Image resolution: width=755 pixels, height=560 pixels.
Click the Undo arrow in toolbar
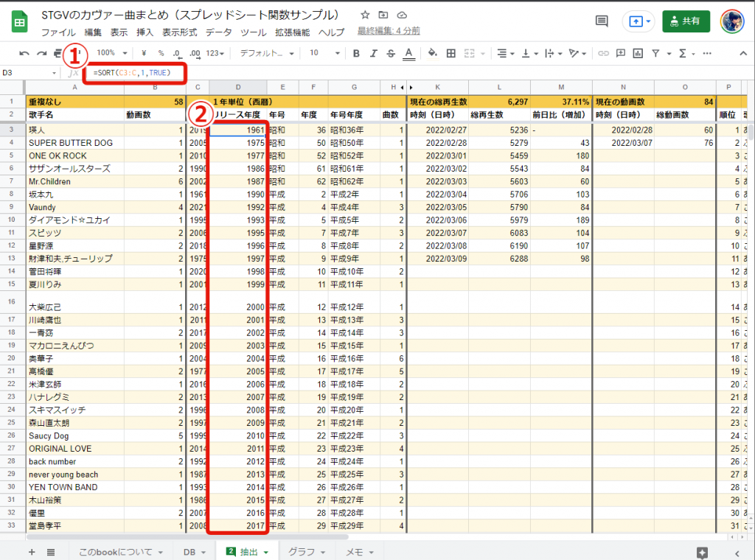tap(24, 53)
